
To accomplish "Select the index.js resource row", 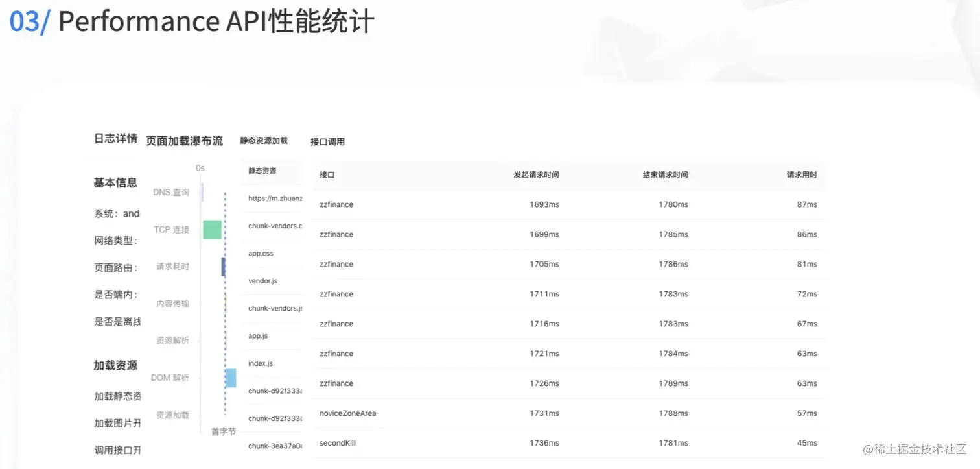I will tap(271, 363).
